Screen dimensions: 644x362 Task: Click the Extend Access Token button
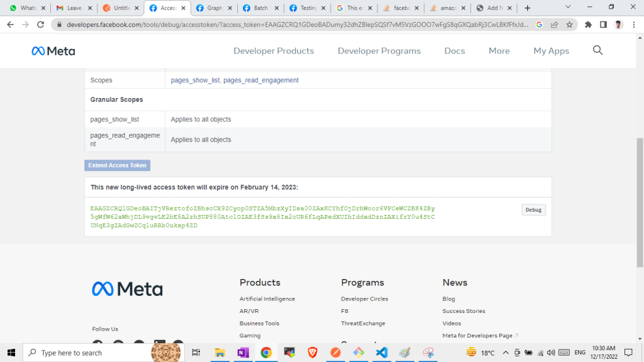tap(117, 165)
